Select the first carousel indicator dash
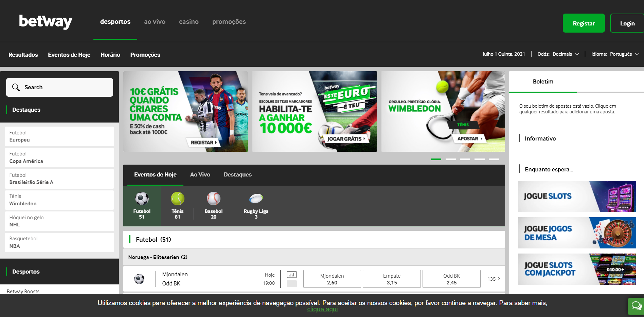 (x=436, y=159)
